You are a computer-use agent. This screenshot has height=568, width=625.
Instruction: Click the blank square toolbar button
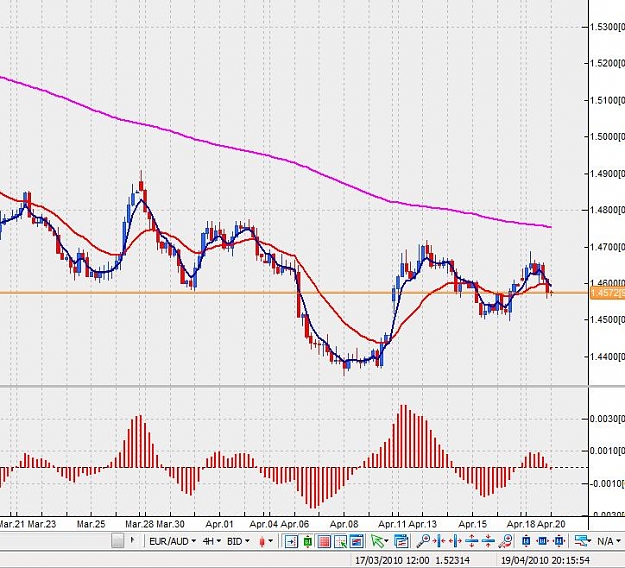(x=118, y=541)
